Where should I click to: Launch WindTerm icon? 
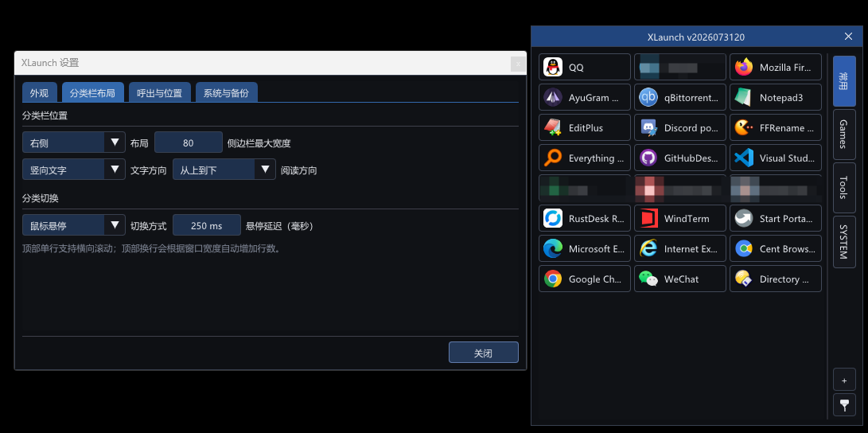pyautogui.click(x=648, y=219)
